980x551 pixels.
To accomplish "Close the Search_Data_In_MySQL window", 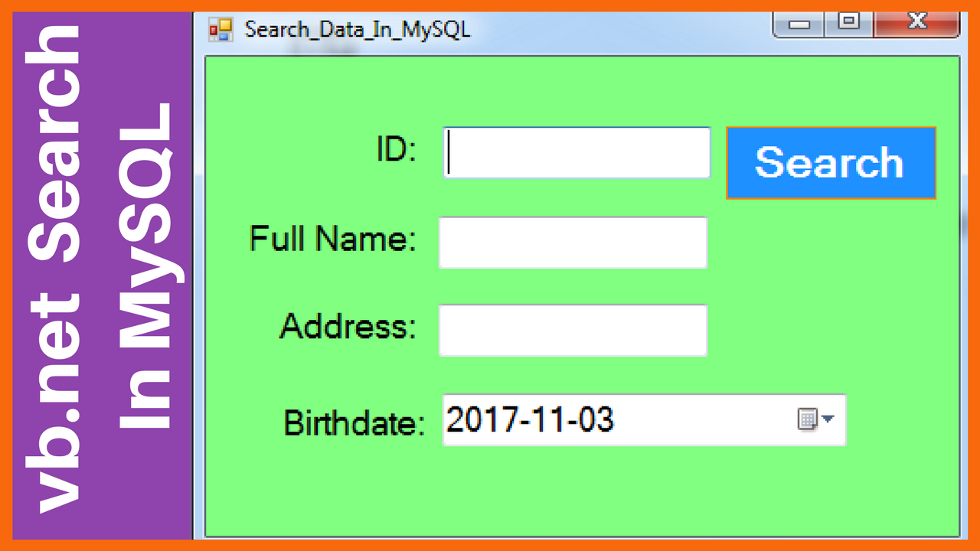I will tap(916, 23).
